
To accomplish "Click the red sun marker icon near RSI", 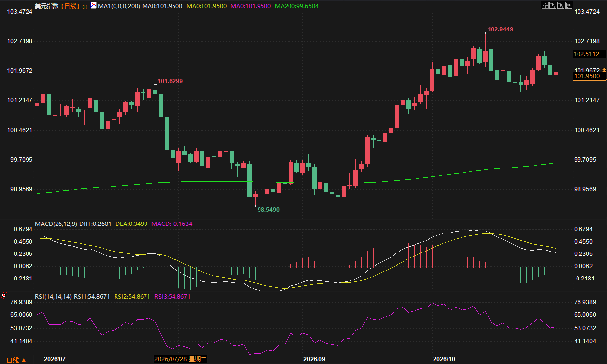I will point(4,296).
